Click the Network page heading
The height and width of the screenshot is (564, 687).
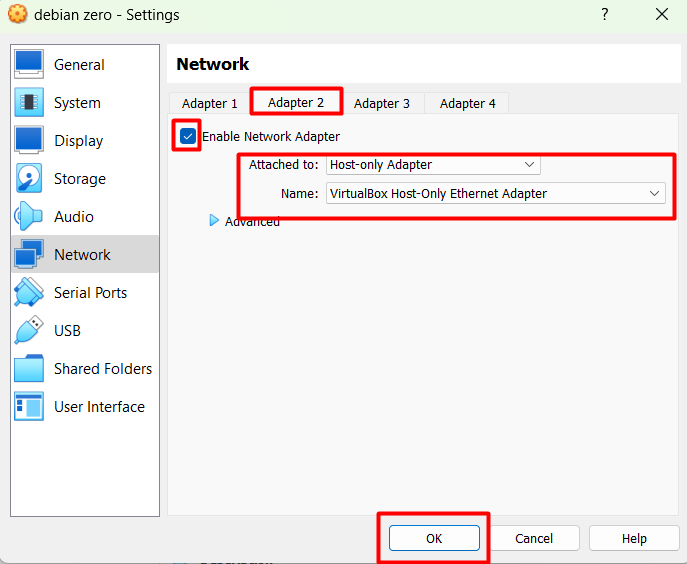pos(212,64)
